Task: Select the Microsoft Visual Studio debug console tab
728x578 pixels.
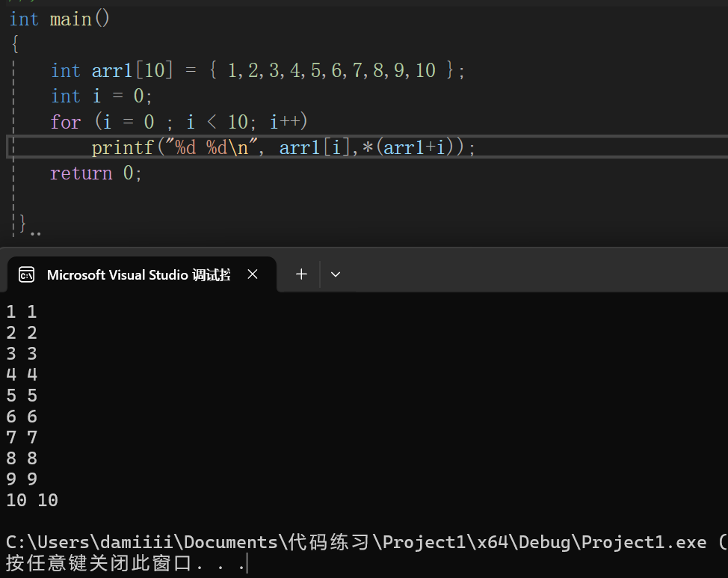Action: click(142, 274)
